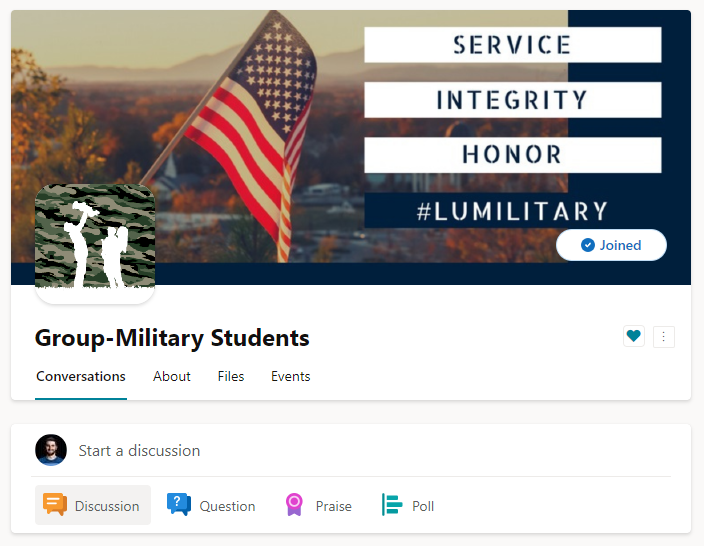Open the three-dot more options menu
The image size is (704, 546).
click(664, 337)
